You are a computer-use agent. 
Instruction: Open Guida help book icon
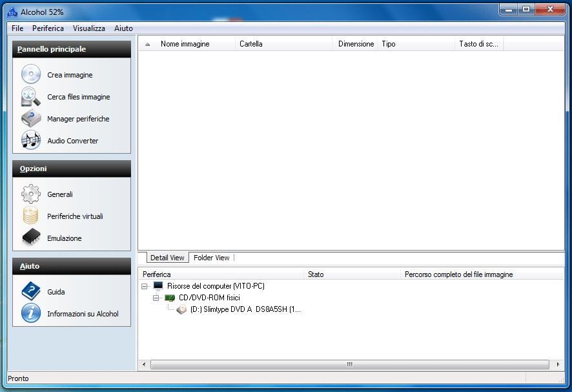31,292
